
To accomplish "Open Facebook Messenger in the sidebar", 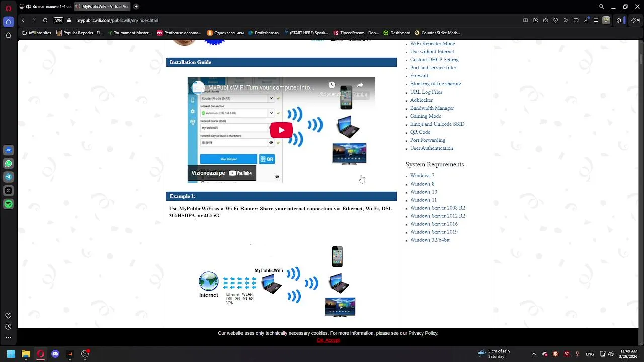I will click(8, 150).
